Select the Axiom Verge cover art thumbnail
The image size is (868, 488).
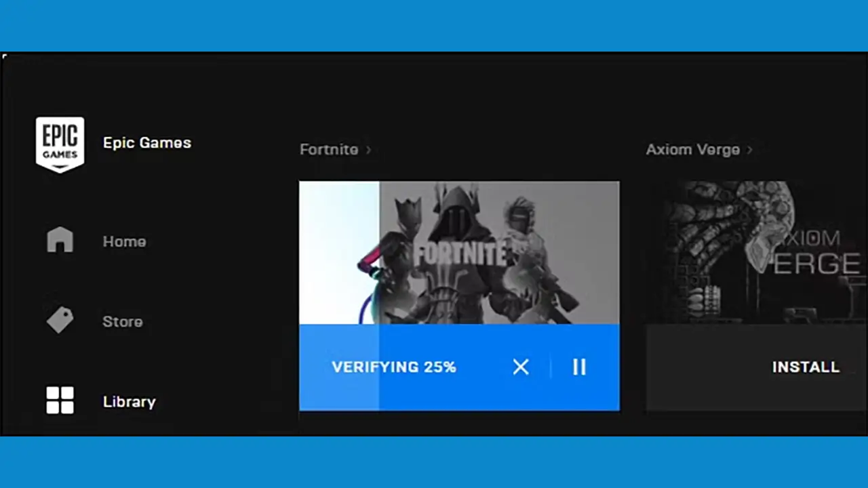(x=757, y=252)
